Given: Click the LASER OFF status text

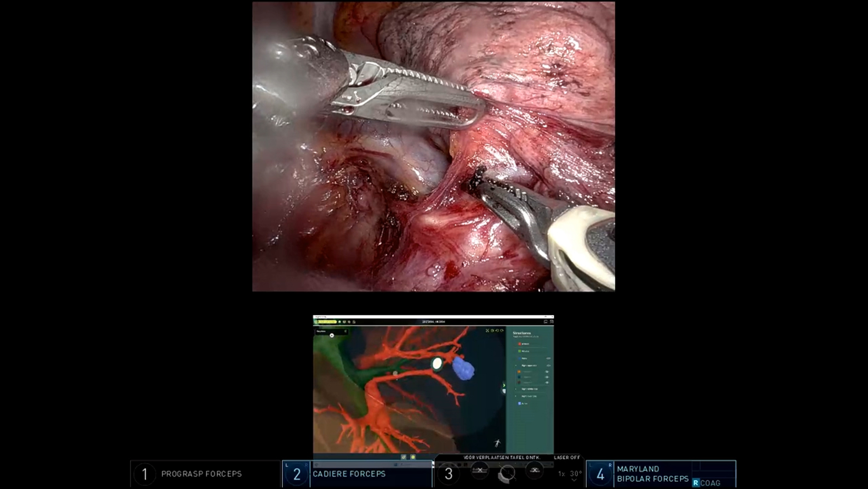Looking at the screenshot, I should [x=566, y=457].
